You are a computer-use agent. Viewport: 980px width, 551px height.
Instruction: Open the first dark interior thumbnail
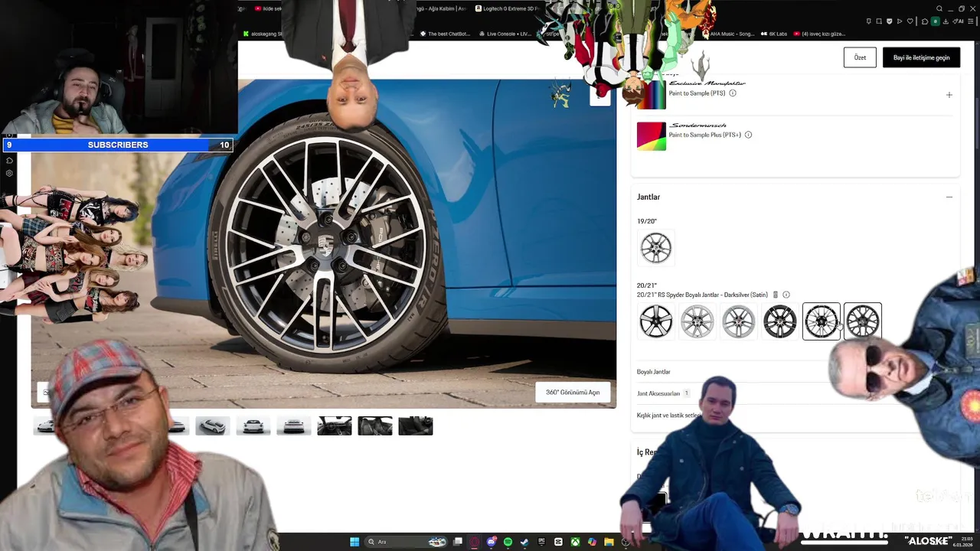[335, 426]
